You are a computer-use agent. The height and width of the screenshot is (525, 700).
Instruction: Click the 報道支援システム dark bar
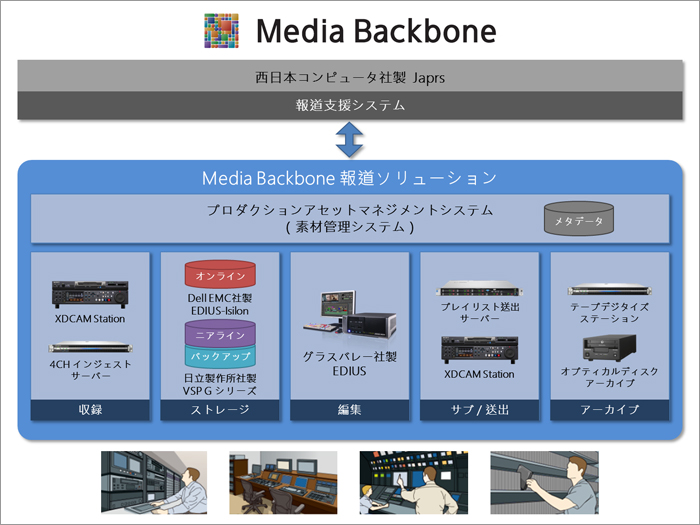point(349,104)
